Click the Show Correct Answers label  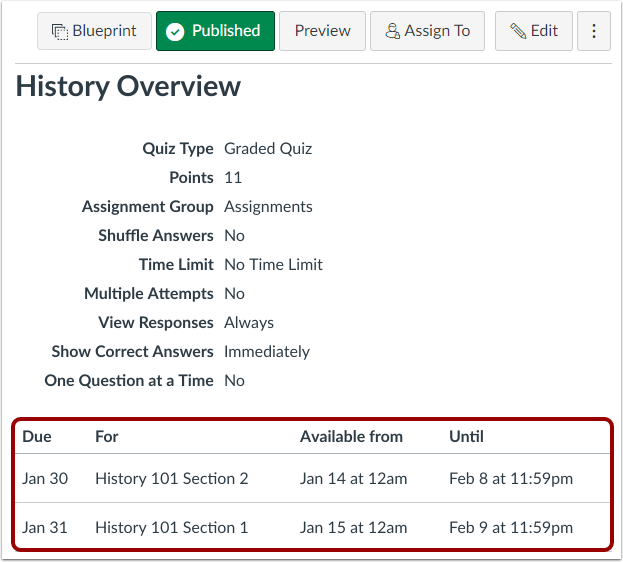click(132, 352)
